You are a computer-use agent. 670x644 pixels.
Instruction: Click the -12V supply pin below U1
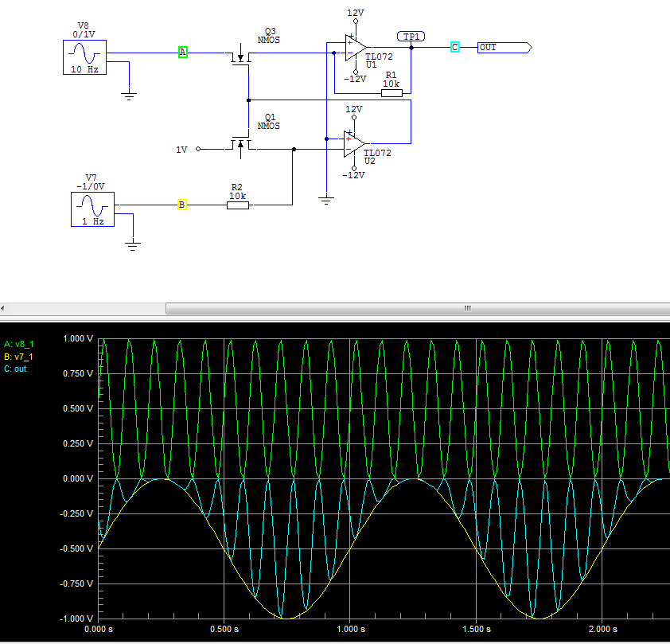click(x=356, y=72)
